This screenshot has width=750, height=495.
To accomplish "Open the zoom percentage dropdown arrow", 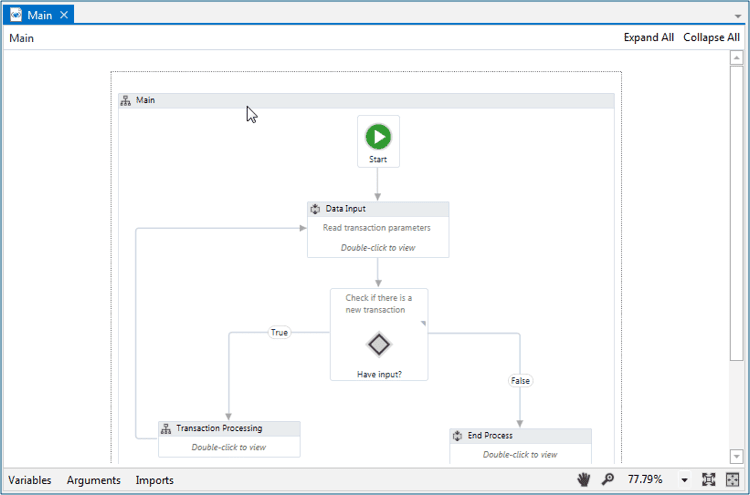I will tap(685, 481).
